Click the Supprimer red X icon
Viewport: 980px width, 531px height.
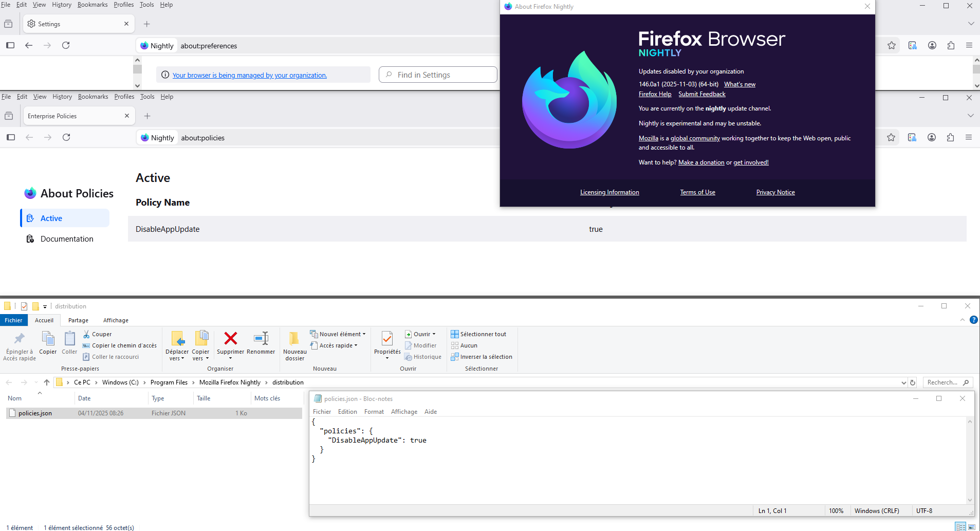231,338
